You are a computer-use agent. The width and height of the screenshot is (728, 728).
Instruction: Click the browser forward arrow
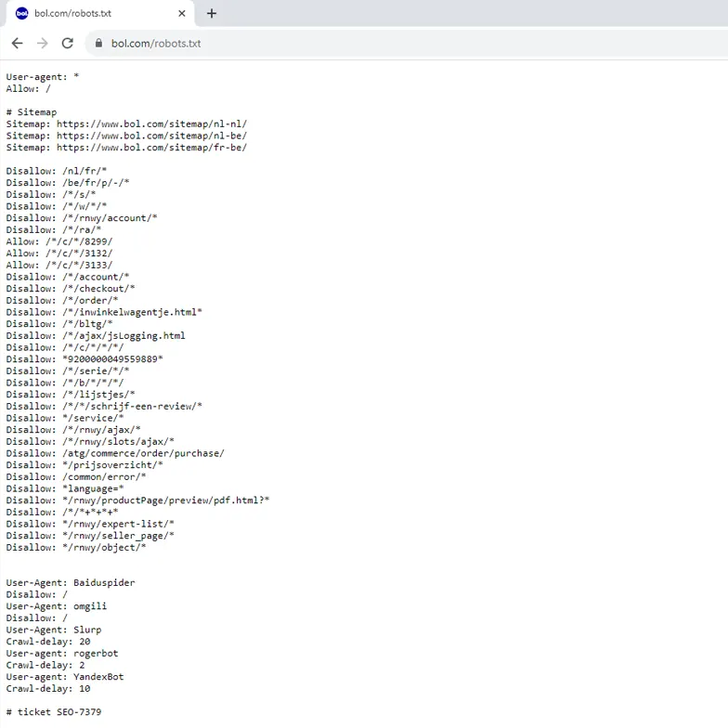tap(43, 43)
